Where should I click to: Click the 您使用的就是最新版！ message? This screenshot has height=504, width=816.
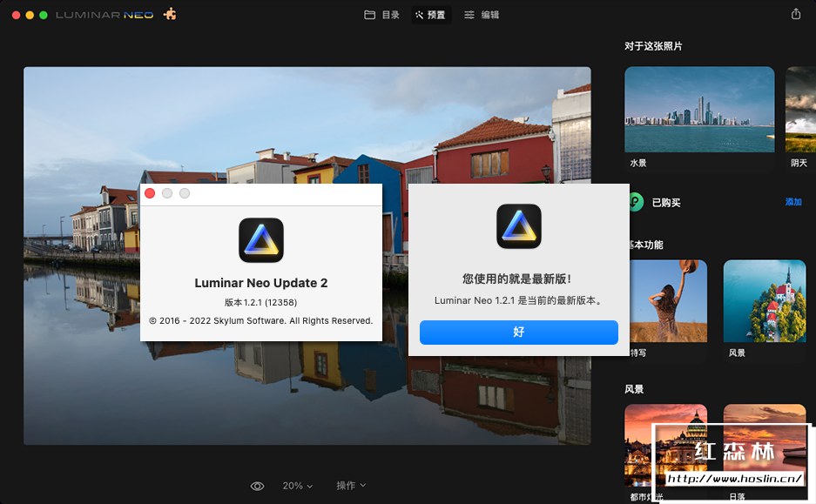[x=516, y=279]
